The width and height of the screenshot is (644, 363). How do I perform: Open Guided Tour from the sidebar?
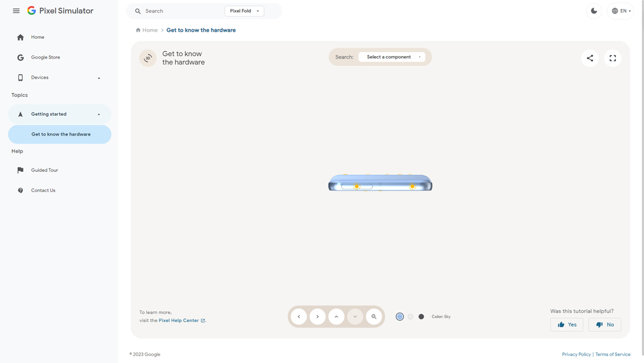point(45,170)
